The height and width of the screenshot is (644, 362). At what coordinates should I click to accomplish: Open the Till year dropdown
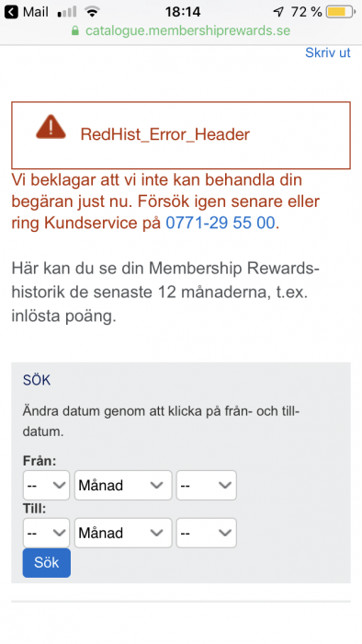(x=206, y=533)
